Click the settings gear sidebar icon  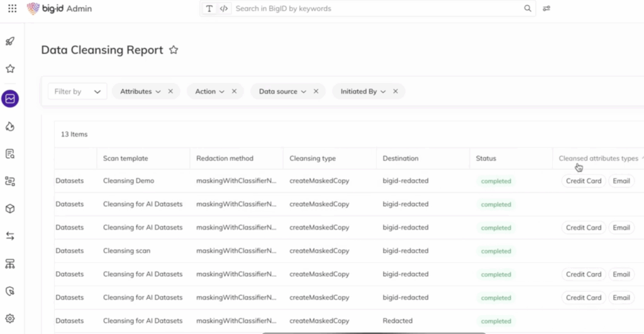pos(10,319)
